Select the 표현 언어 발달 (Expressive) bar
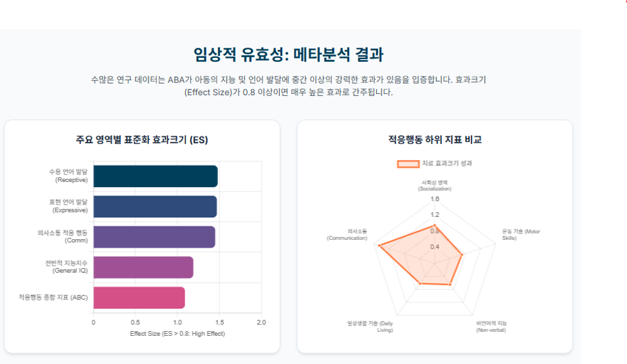 click(155, 206)
